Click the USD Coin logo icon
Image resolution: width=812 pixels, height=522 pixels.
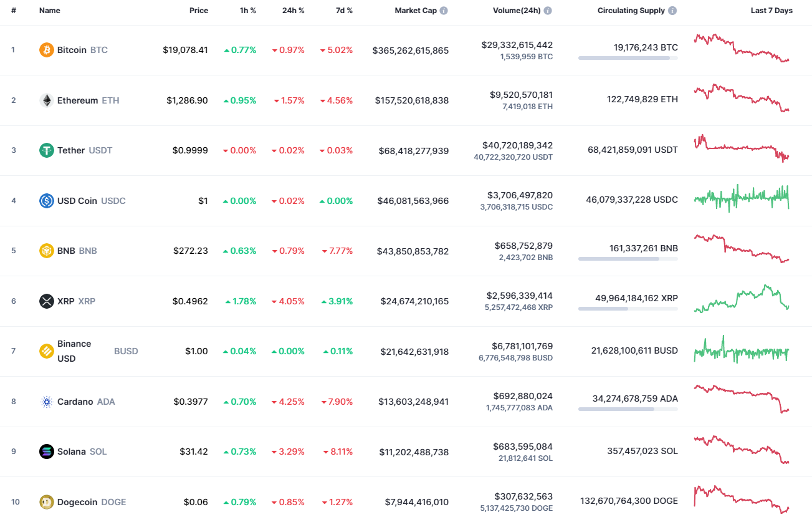(x=47, y=201)
